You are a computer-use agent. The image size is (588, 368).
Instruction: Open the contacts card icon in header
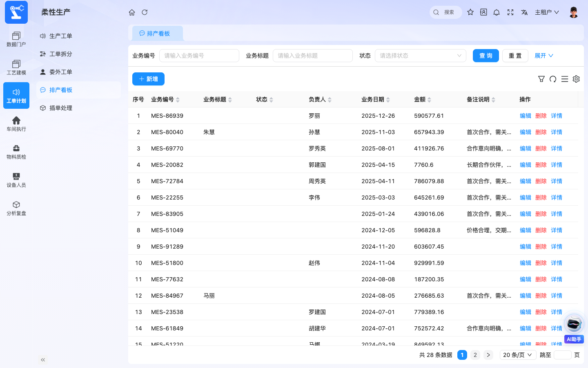click(483, 12)
